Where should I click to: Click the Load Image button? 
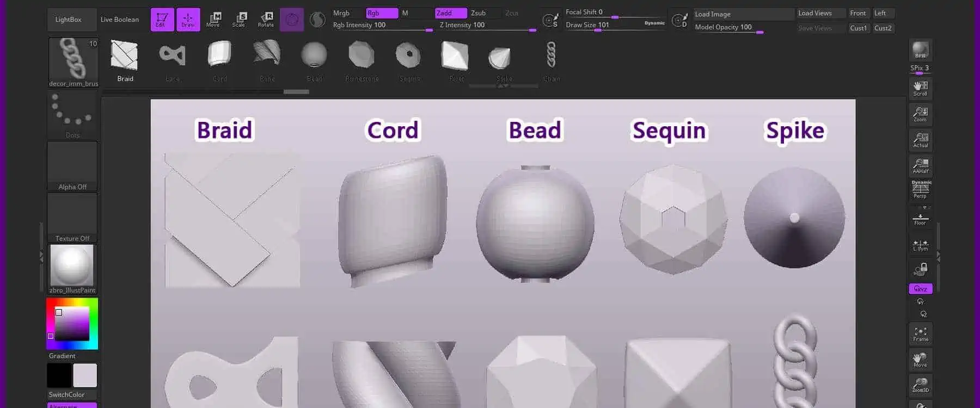(x=743, y=14)
